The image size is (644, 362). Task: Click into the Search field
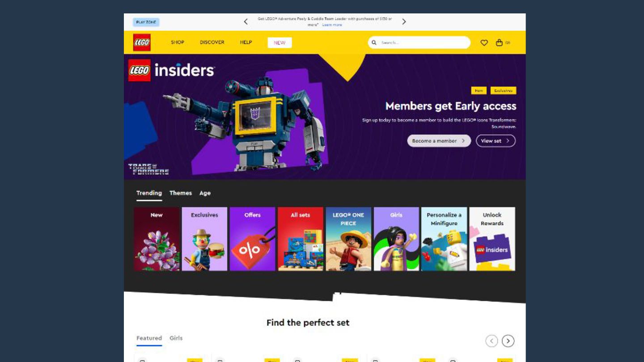pyautogui.click(x=424, y=42)
